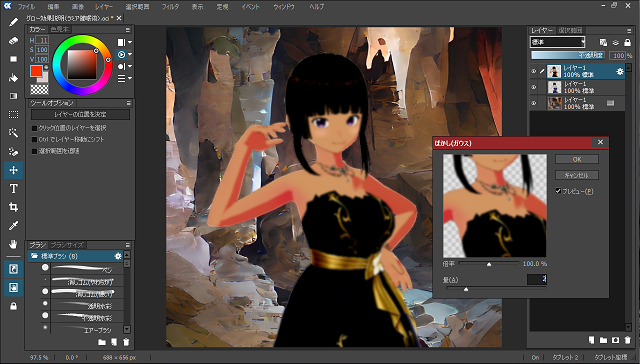Select the Pen tool in left toolbar
Screen dimensions: 640x364
(13, 22)
